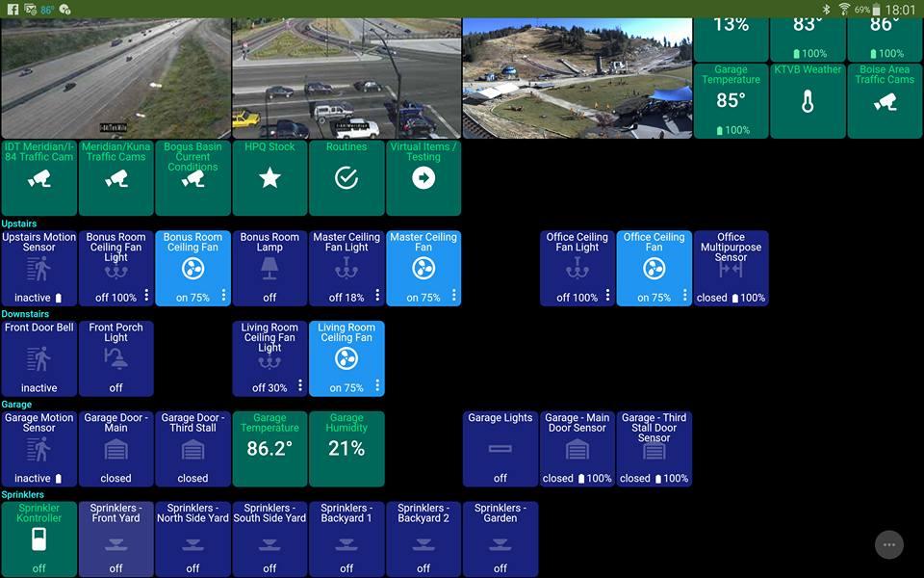Open the Sprinkler Kontroller tile
The height and width of the screenshot is (578, 924).
[38, 539]
